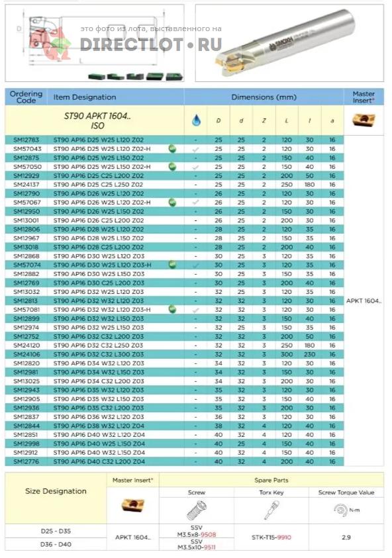Click the technical drawing of the cutter

(x=94, y=43)
